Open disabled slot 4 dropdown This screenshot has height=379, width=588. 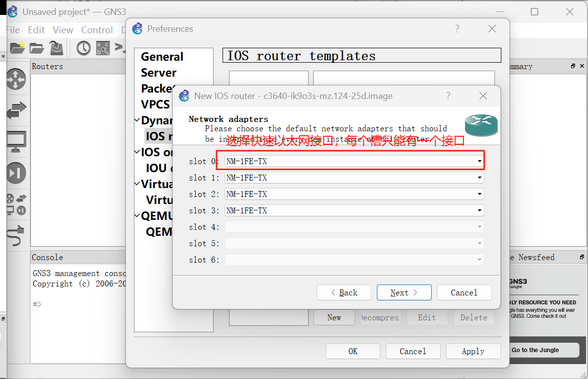354,227
